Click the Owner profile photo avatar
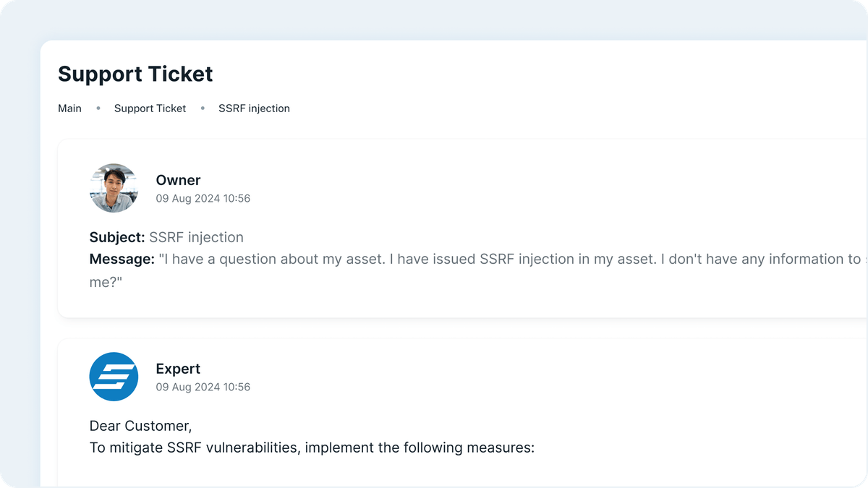The height and width of the screenshot is (488, 868). point(114,188)
